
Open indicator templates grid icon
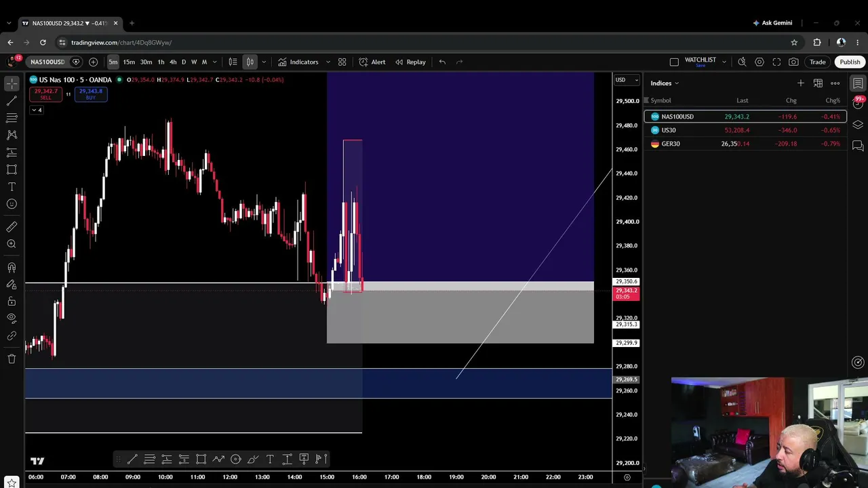[342, 62]
